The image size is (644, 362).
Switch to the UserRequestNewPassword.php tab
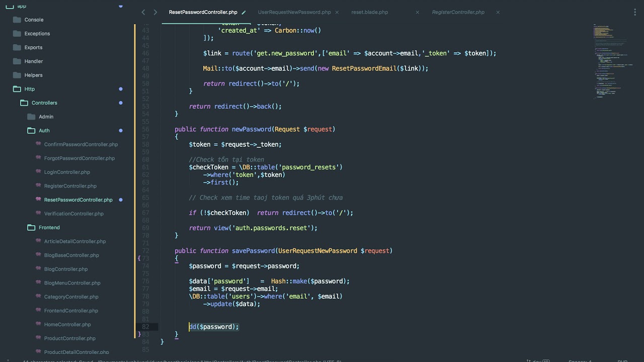pos(294,12)
